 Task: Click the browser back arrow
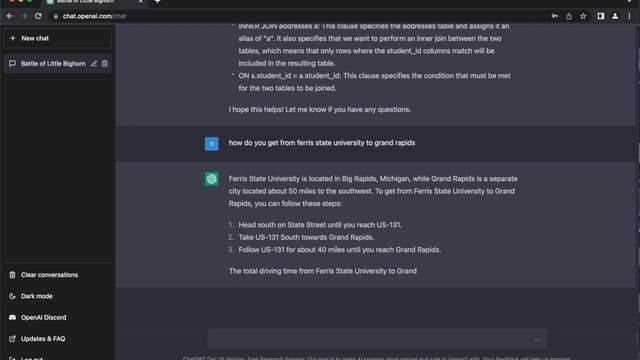coord(10,16)
